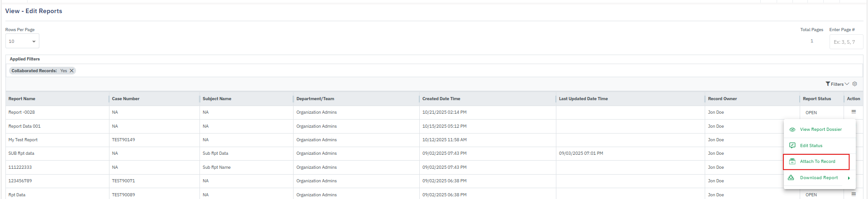
Task: Expand the Download Report submenu arrow
Action: (849, 178)
